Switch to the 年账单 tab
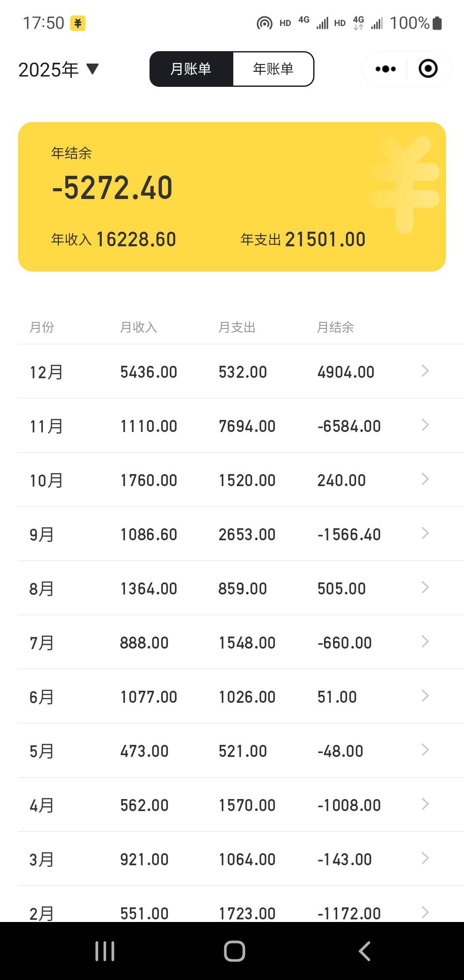 [x=273, y=69]
